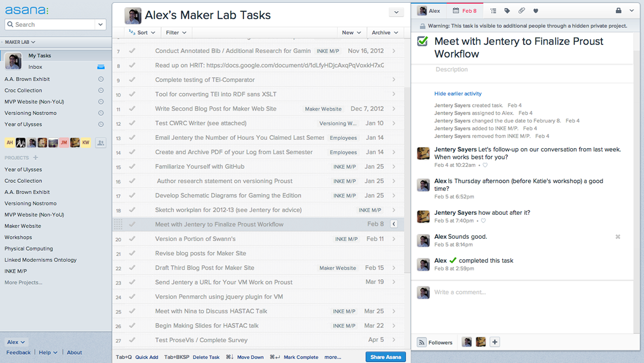Delete the 'Sounds good.' comment

618,237
